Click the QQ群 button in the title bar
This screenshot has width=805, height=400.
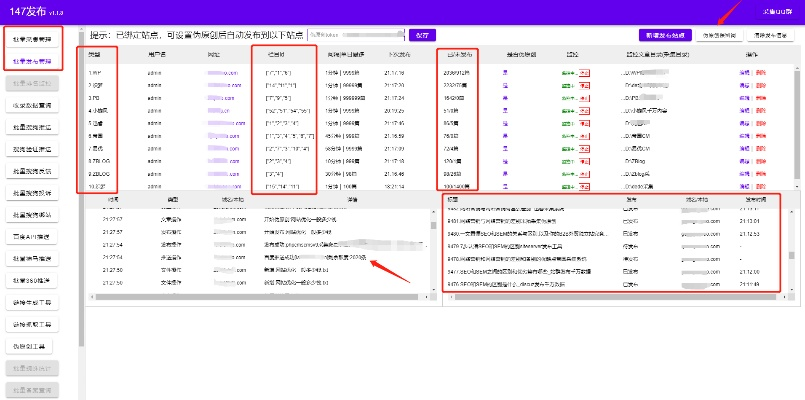point(775,12)
